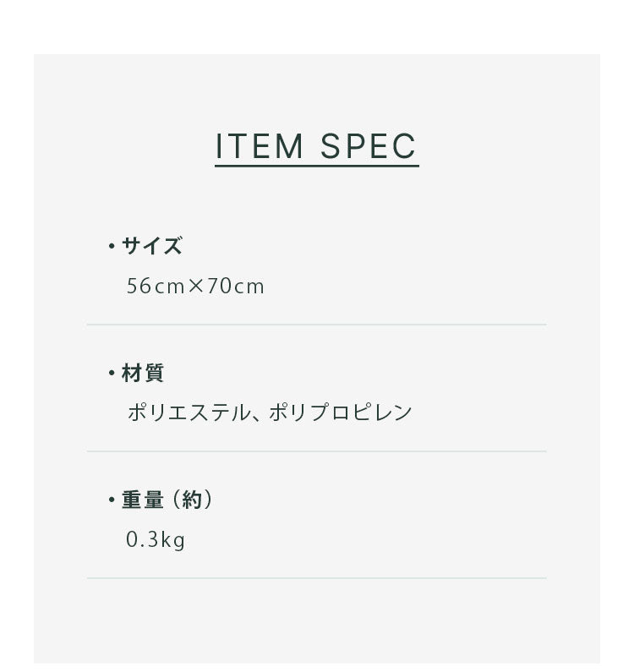Viewport: 634px width, 672px height.
Task: Click the divider line below the size row
Action: (x=316, y=325)
